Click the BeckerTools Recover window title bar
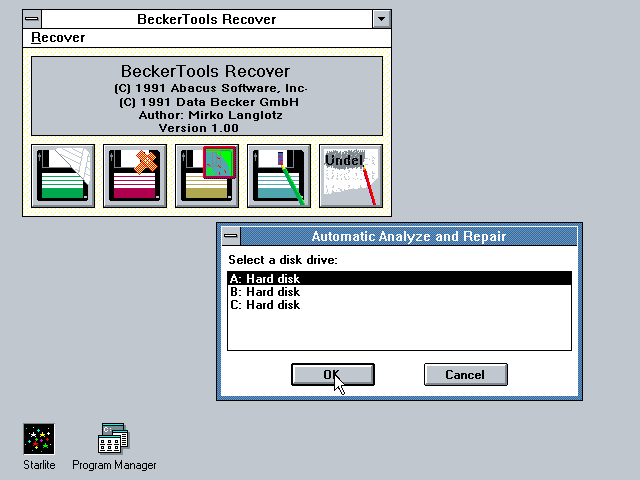 (x=207, y=19)
